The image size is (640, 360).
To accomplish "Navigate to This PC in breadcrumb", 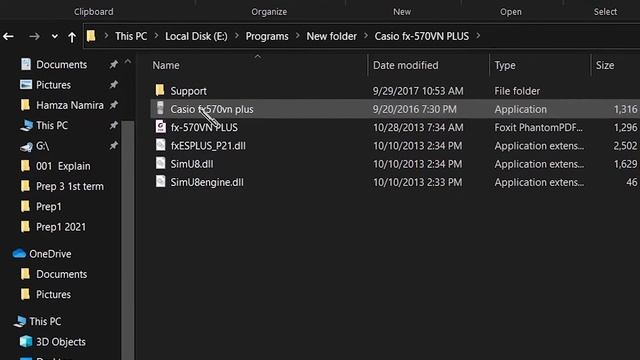I will [131, 36].
